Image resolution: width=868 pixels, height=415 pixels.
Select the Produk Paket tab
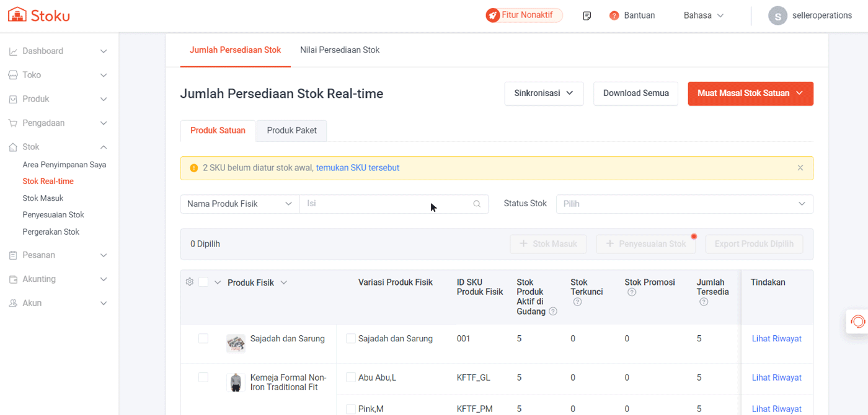(x=291, y=131)
